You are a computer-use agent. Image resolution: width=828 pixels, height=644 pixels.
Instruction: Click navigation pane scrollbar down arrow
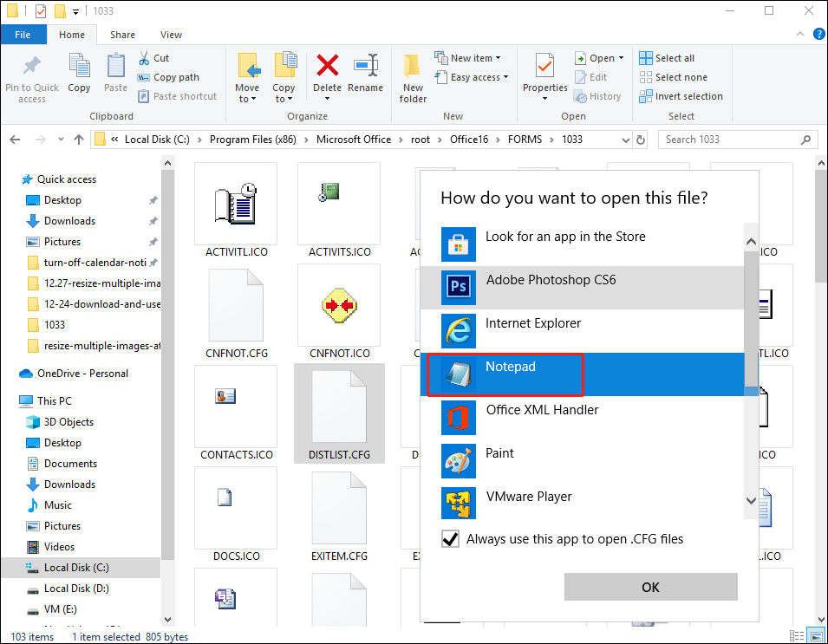(168, 619)
